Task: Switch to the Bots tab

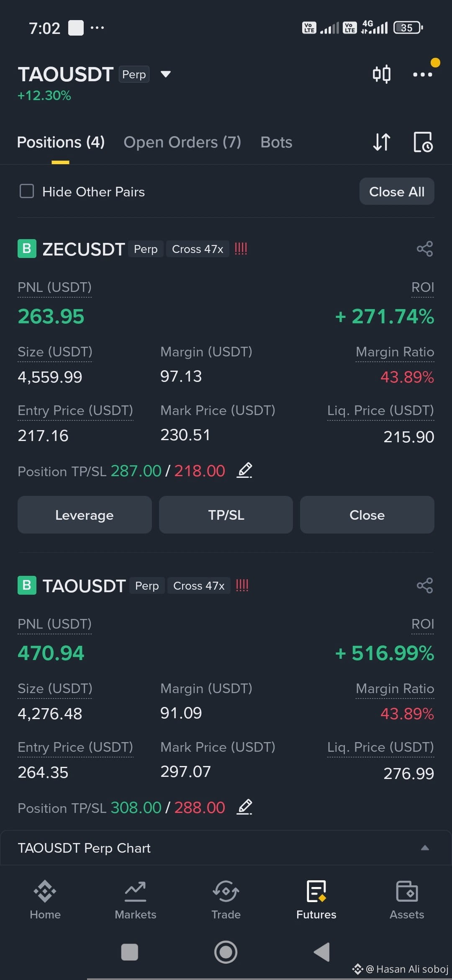Action: pos(276,142)
